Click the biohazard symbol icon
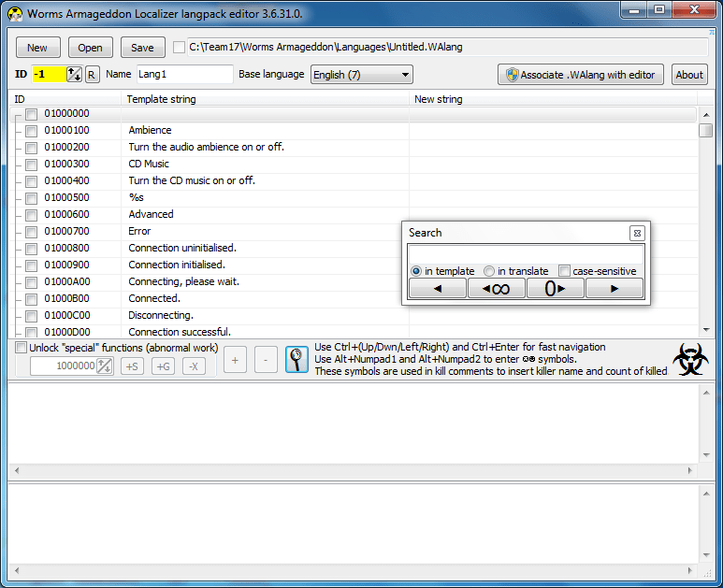The height and width of the screenshot is (588, 723). [690, 359]
